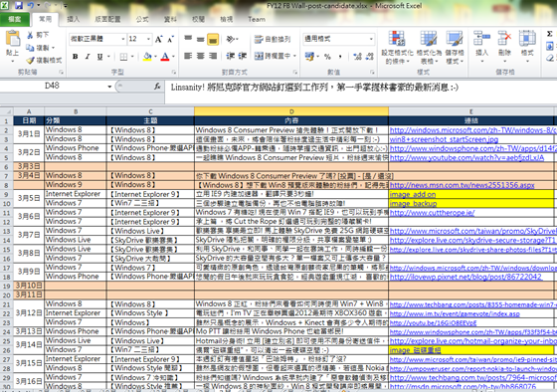The image size is (557, 392).
Task: Open Cell Styles (儲存格樣式) gallery
Action: 455,48
